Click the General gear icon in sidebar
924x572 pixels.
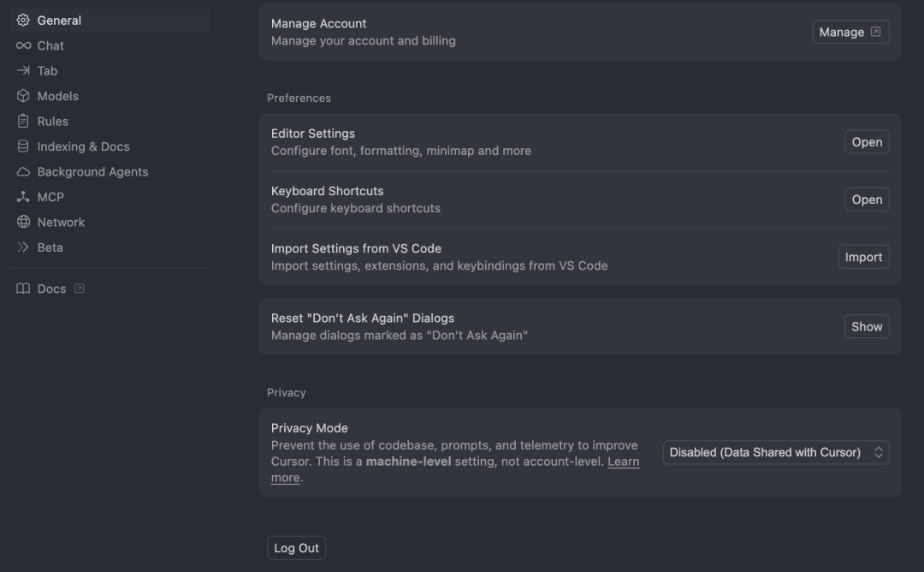pyautogui.click(x=23, y=21)
